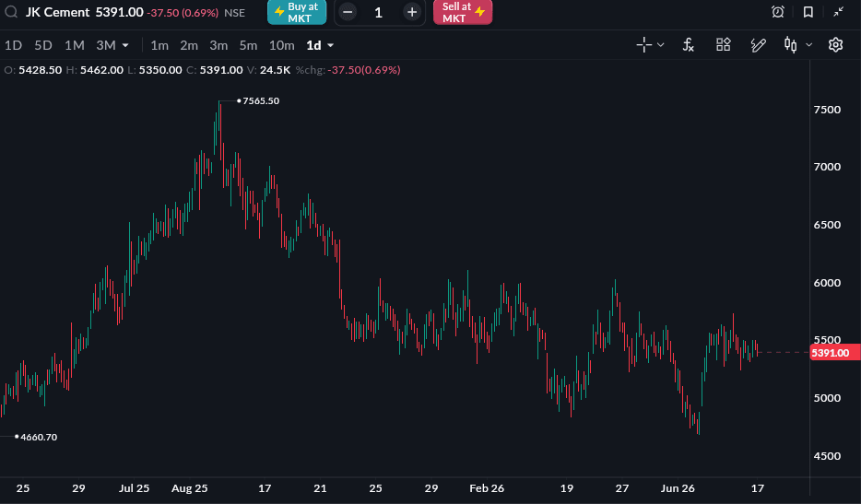The width and height of the screenshot is (861, 504).
Task: Click the Jun 26 date axis label
Action: (678, 488)
